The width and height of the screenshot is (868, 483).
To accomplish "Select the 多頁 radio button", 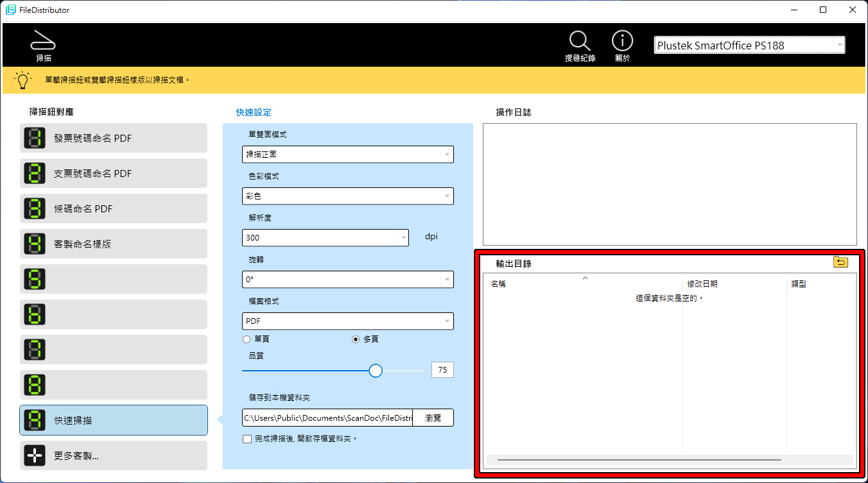I will (x=356, y=339).
